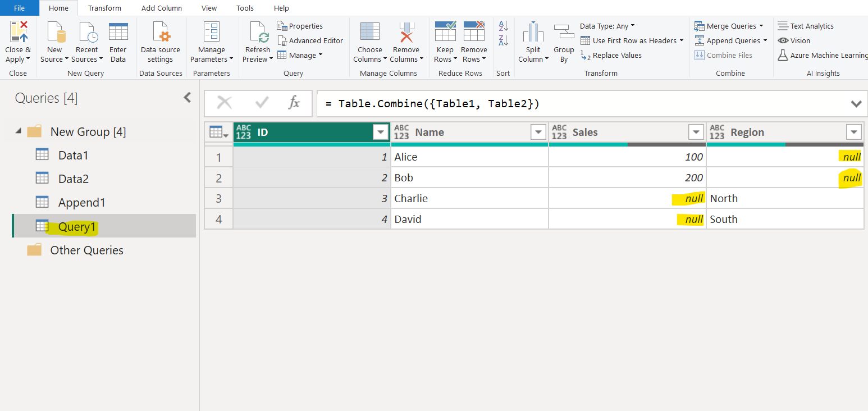Click the Text Analytics button
Image resolution: width=868 pixels, height=411 pixels.
point(806,25)
